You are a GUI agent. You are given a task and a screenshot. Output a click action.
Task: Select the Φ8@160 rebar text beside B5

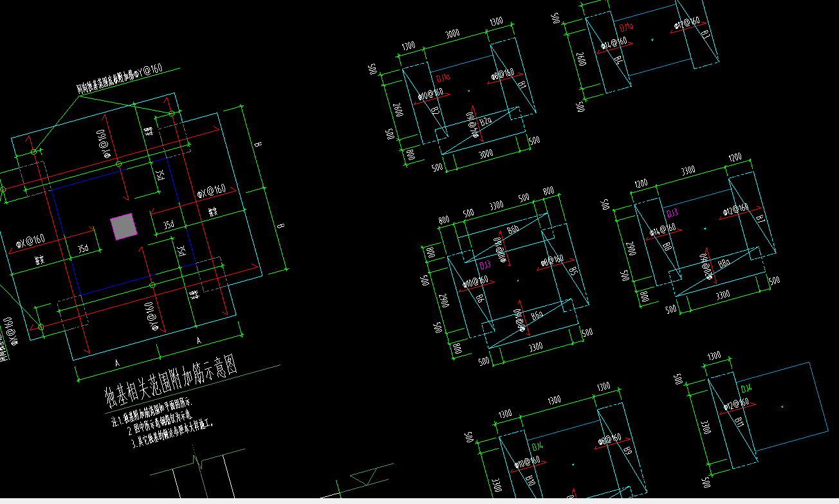553,260
